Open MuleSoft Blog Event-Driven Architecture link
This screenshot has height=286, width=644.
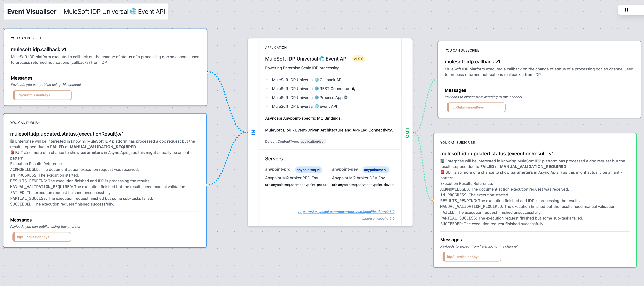tap(328, 130)
